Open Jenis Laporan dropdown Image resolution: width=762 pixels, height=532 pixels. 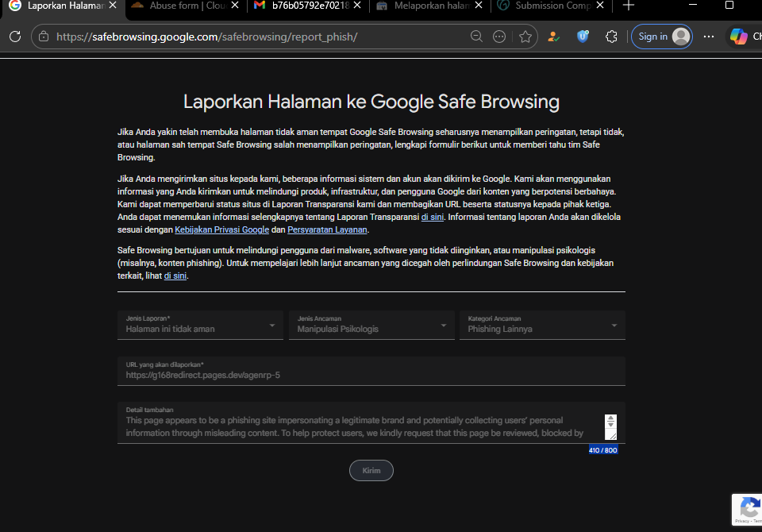pos(200,325)
